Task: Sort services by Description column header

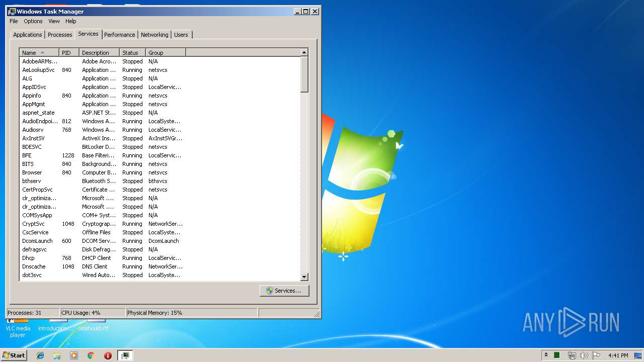Action: coord(99,52)
